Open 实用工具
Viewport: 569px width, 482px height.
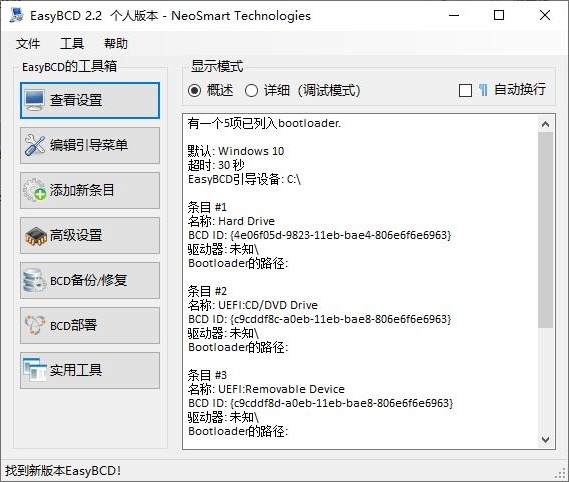coord(90,370)
